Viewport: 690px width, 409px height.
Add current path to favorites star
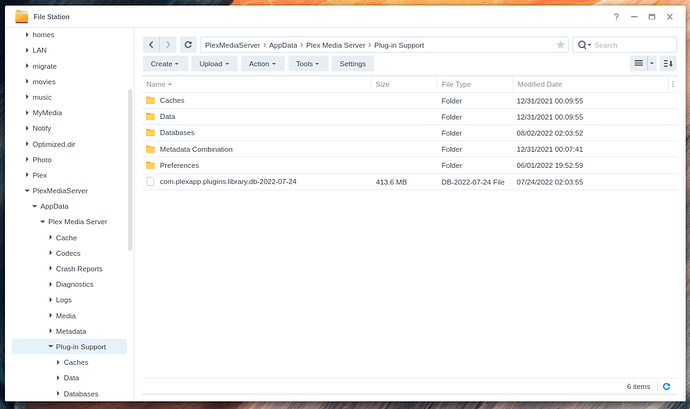[x=560, y=45]
